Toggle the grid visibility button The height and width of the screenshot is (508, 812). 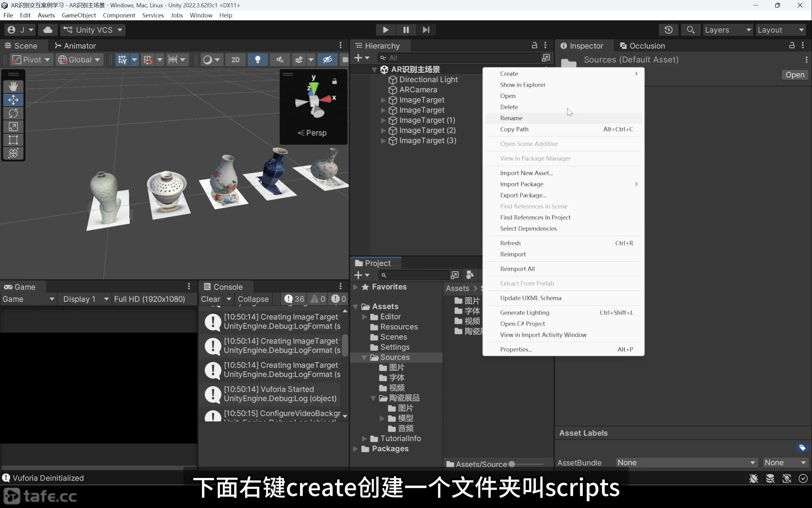pyautogui.click(x=122, y=60)
